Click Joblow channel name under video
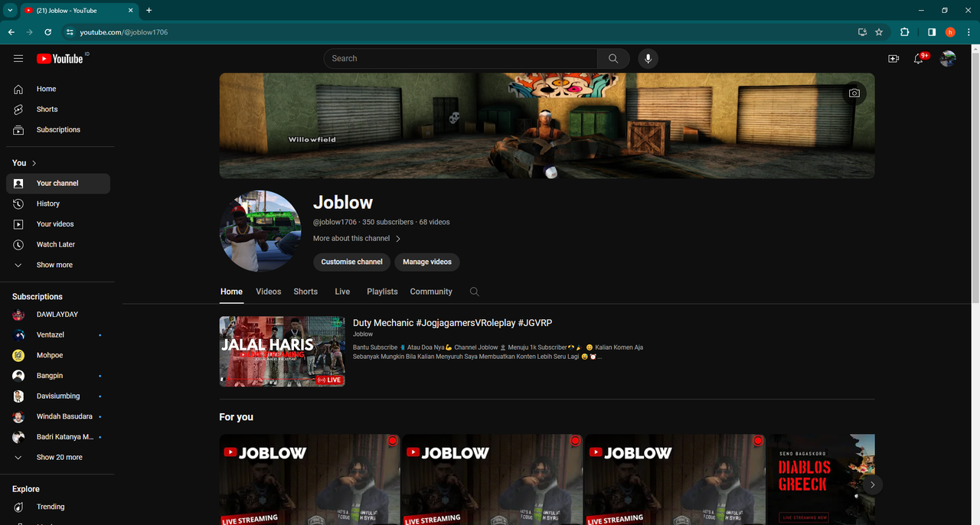 [x=363, y=334]
